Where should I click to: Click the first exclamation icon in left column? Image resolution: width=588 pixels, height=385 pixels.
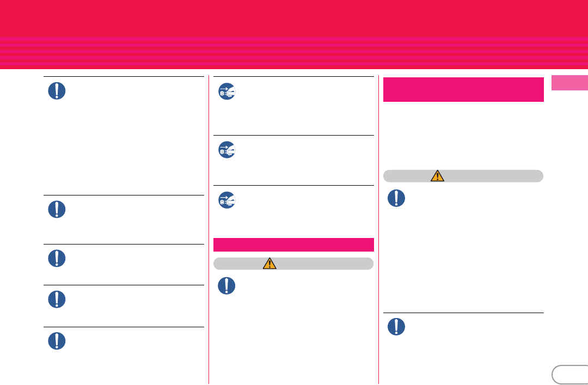tap(57, 91)
